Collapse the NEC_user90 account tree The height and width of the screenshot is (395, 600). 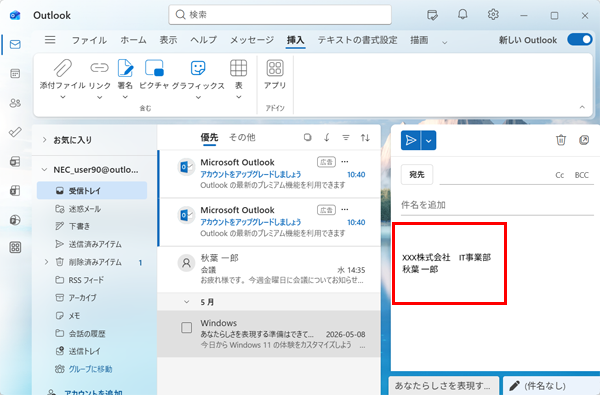click(44, 170)
